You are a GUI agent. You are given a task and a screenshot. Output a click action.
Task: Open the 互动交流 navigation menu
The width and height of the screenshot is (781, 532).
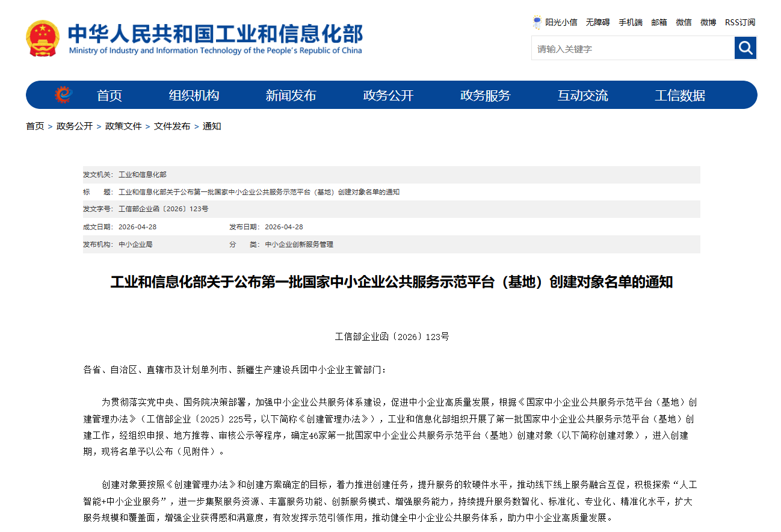point(583,95)
